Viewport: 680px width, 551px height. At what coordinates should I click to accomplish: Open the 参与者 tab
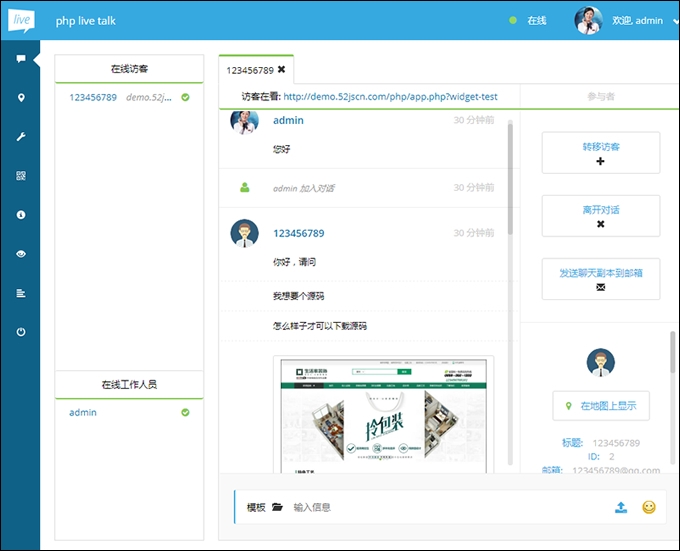pyautogui.click(x=601, y=96)
